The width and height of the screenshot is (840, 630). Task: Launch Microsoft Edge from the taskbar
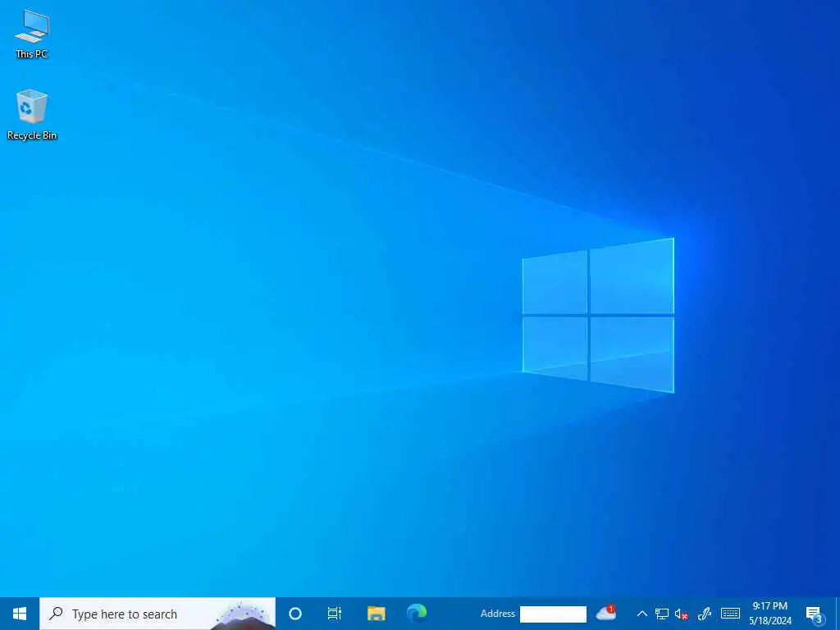pos(416,614)
